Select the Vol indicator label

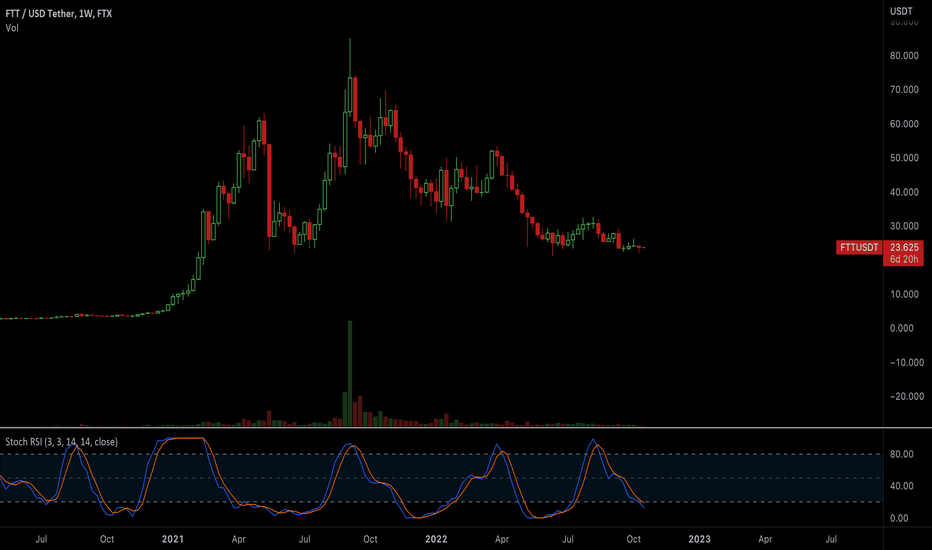(x=12, y=28)
